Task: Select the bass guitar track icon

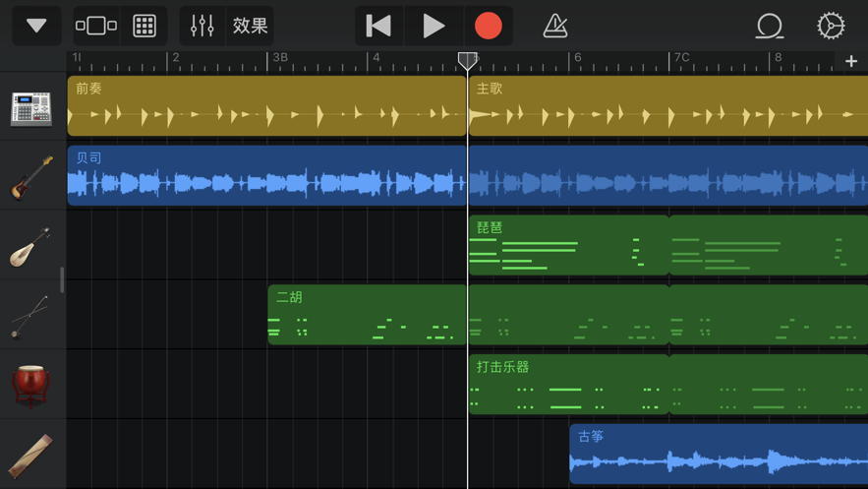Action: click(31, 177)
